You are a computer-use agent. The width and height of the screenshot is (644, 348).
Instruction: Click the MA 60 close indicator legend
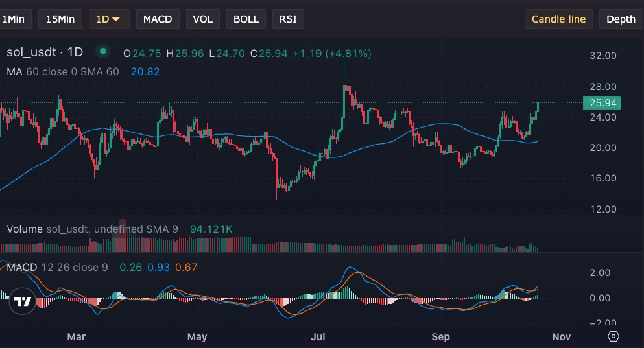[63, 72]
